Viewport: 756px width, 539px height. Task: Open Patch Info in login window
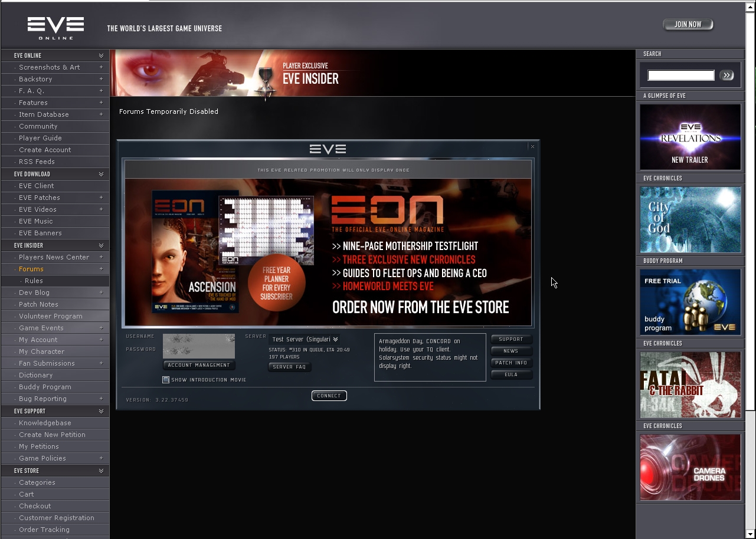pyautogui.click(x=511, y=363)
